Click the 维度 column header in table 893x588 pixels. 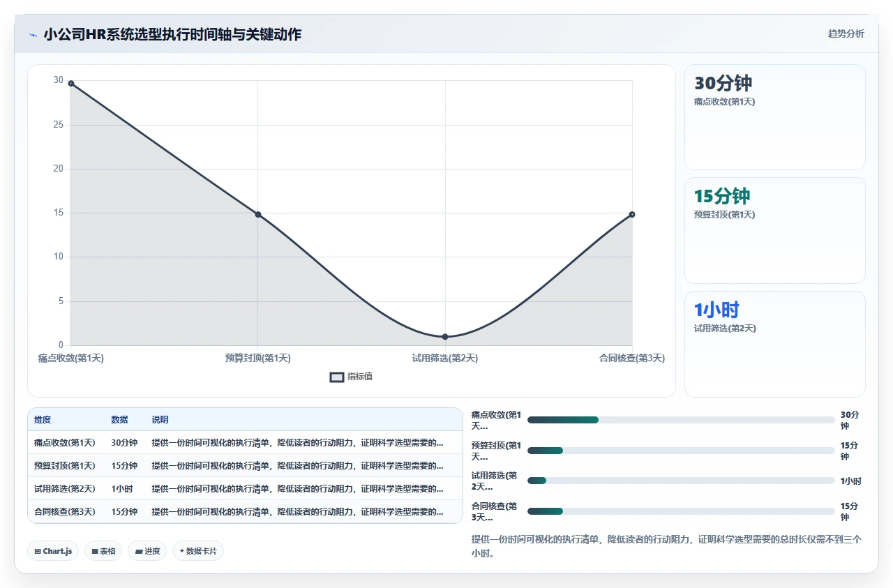click(43, 420)
